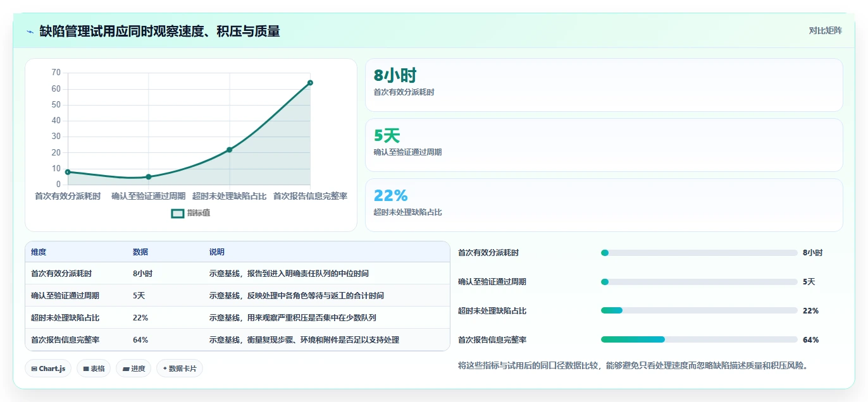
Task: Click the 维度 column header
Action: (39, 252)
